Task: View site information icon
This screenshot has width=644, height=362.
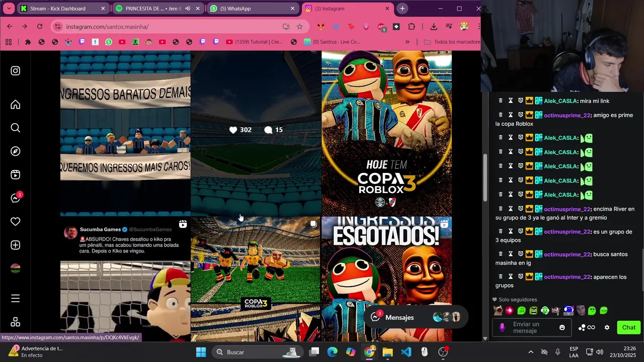Action: (x=57, y=27)
